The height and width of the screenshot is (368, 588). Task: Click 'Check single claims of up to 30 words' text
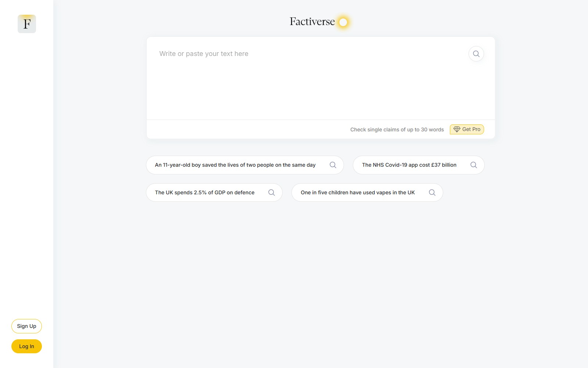click(x=397, y=130)
